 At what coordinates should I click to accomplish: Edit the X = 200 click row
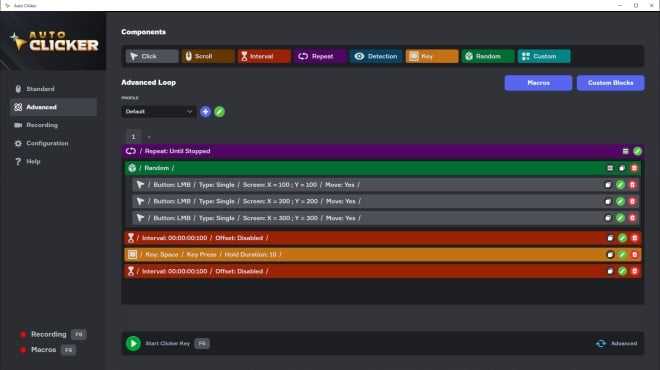[x=620, y=202]
